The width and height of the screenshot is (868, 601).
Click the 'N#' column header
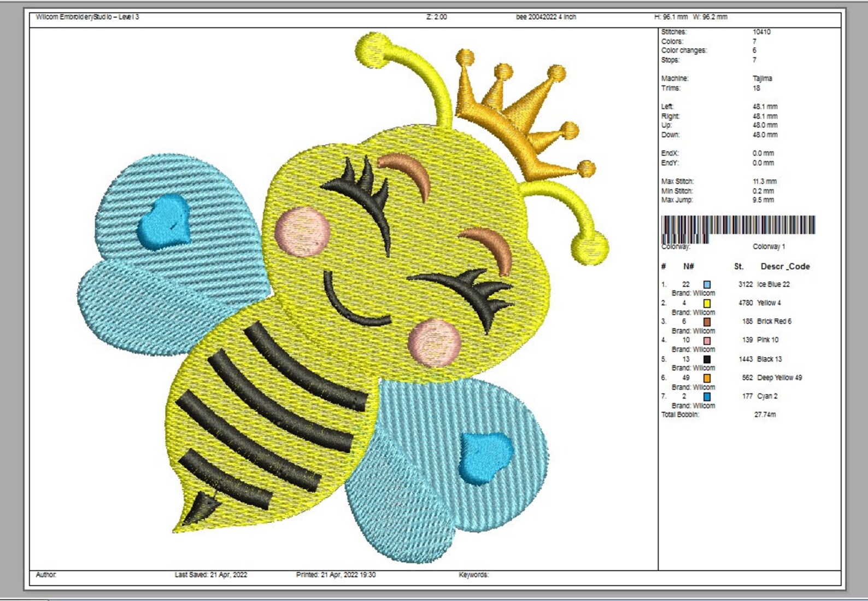coord(688,266)
